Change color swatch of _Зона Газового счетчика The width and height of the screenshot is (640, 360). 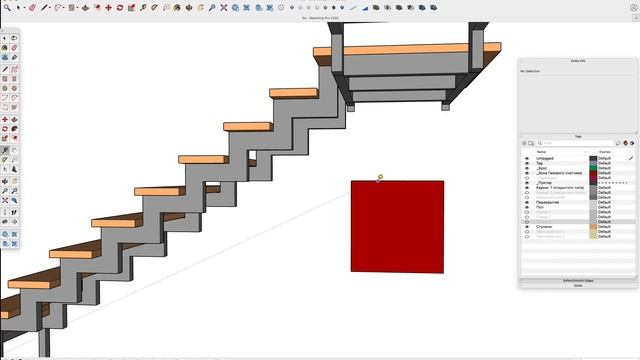(x=593, y=173)
